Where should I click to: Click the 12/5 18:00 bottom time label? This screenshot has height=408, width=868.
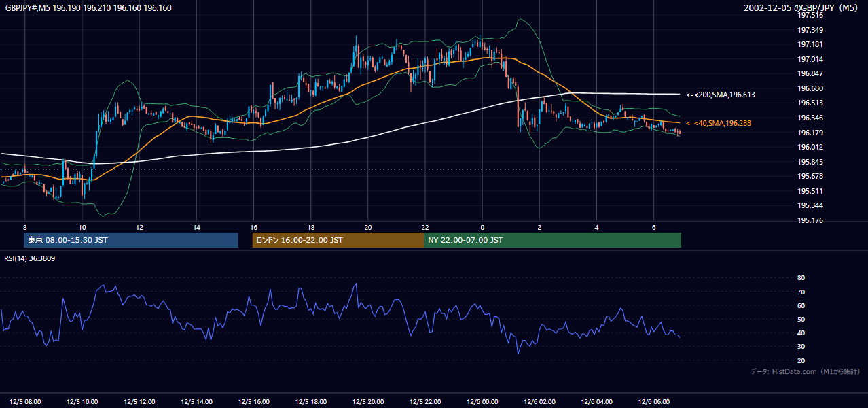click(x=311, y=401)
